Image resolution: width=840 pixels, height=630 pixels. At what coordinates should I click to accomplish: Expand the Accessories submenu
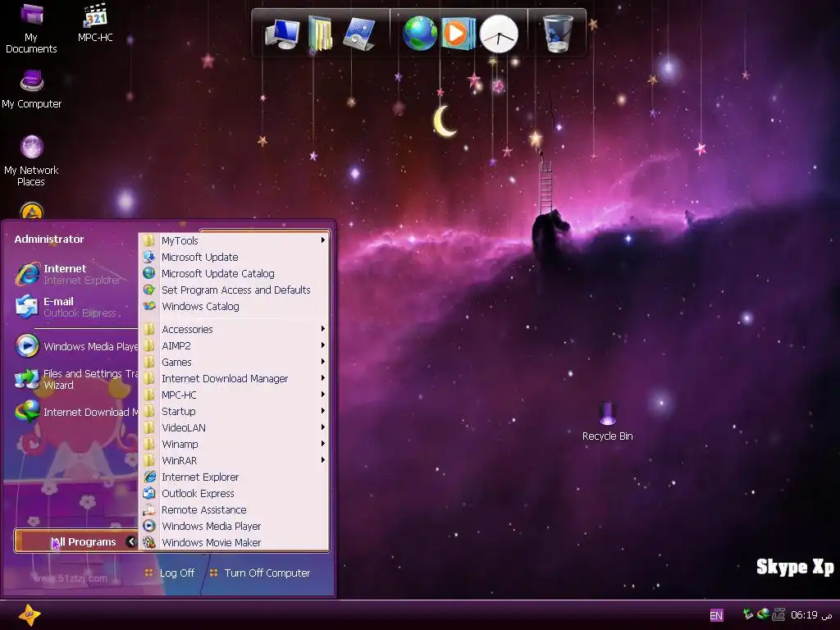pyautogui.click(x=234, y=329)
